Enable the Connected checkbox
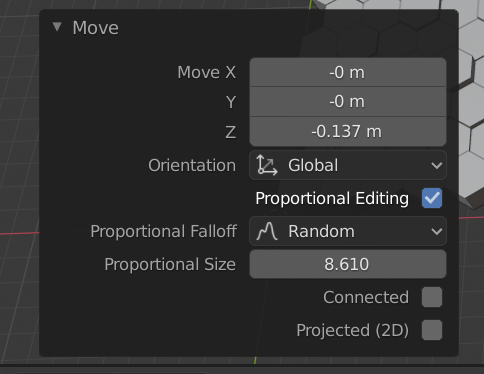 click(432, 297)
